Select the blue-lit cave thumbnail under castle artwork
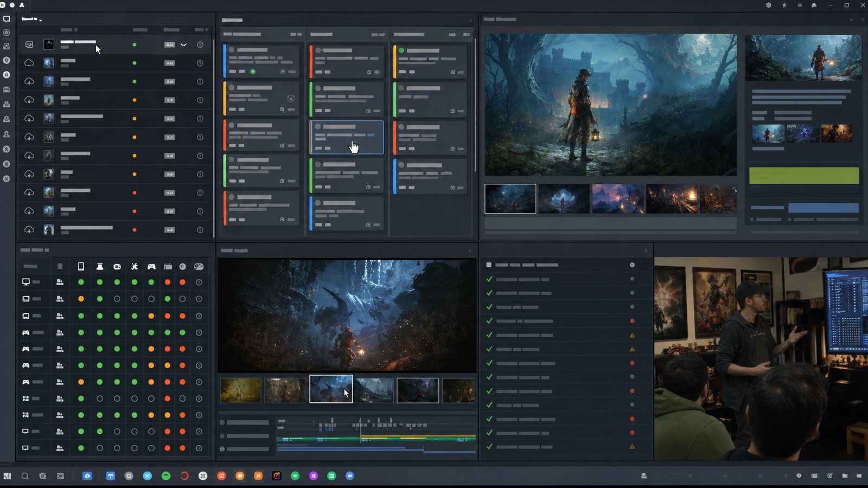The width and height of the screenshot is (868, 488). pyautogui.click(x=564, y=198)
